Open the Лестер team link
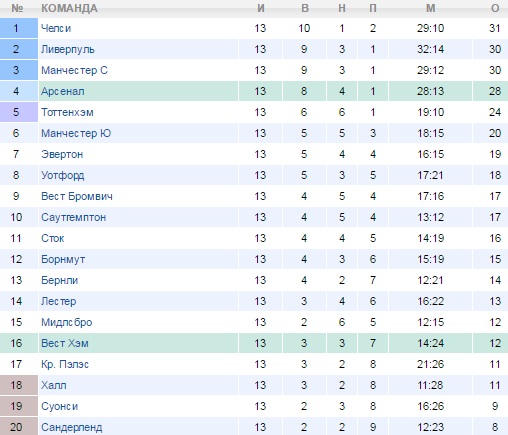The height and width of the screenshot is (435, 508). (x=59, y=301)
